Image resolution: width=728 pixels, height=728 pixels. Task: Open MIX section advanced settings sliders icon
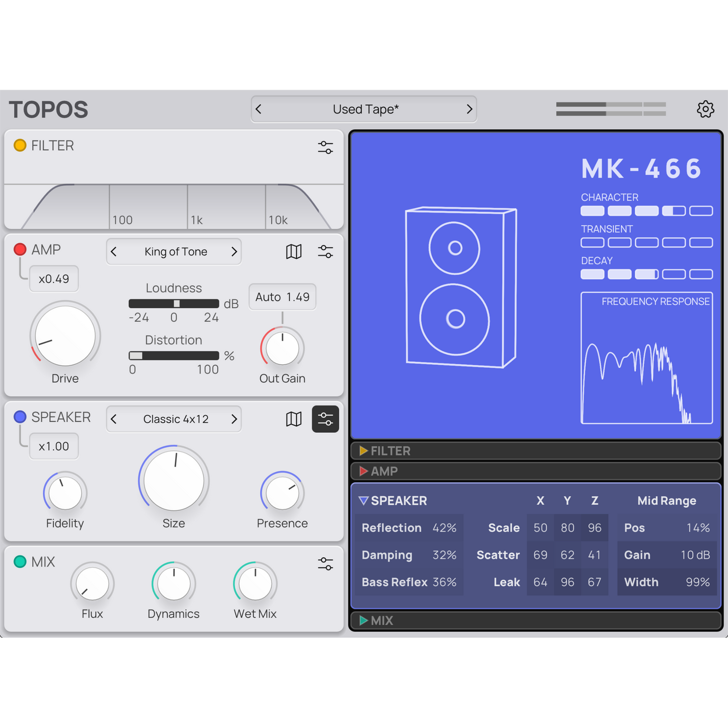tap(325, 564)
